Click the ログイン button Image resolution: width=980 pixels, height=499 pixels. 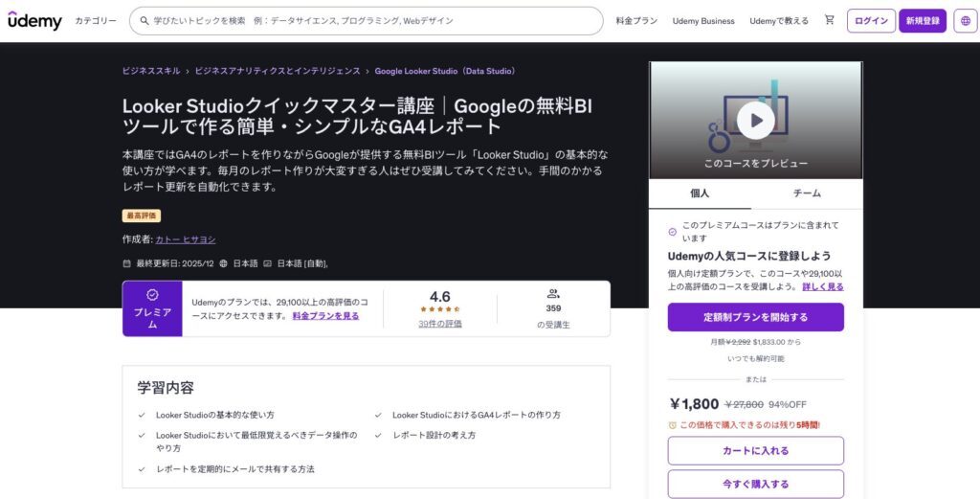tap(871, 21)
